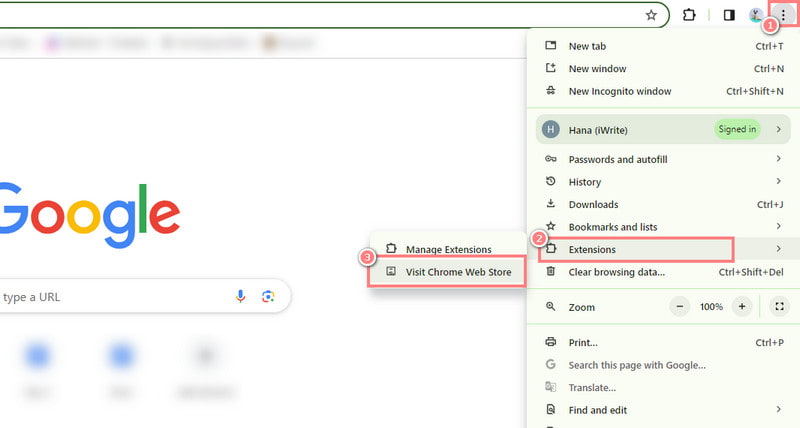Click the printer icon beside Print
800x428 pixels.
pos(551,342)
